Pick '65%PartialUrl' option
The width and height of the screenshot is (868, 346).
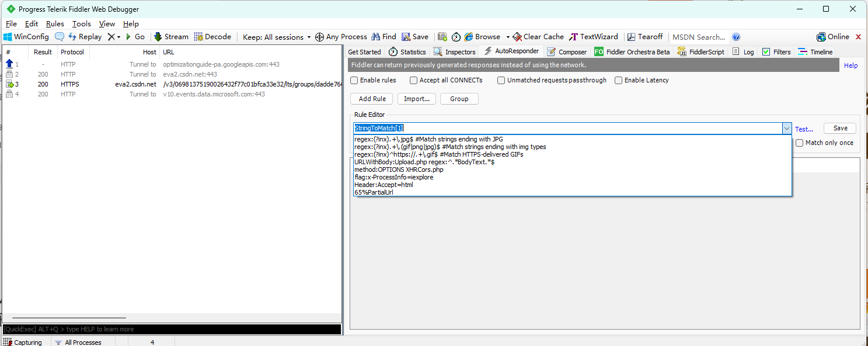(x=572, y=192)
